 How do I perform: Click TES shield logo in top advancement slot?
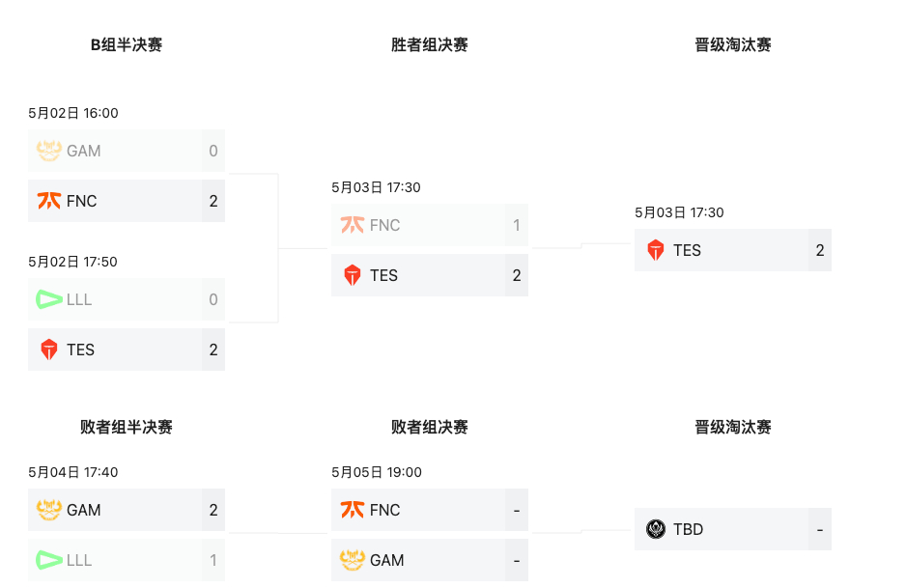(656, 250)
